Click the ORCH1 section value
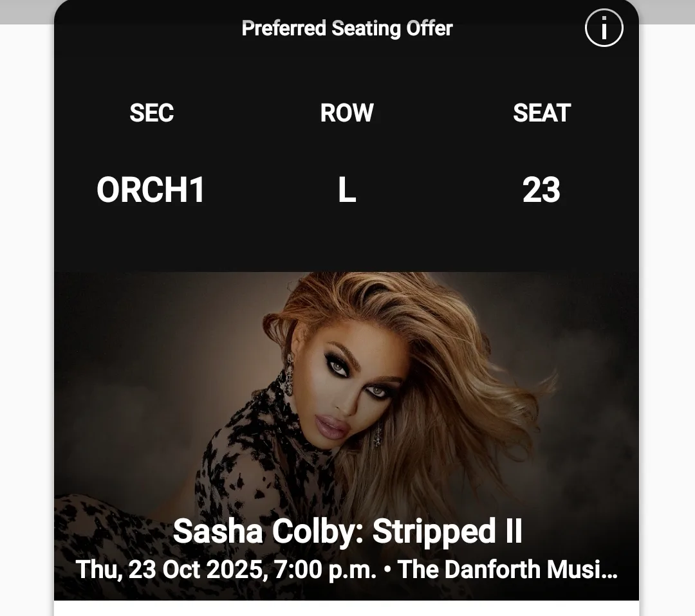 (151, 190)
